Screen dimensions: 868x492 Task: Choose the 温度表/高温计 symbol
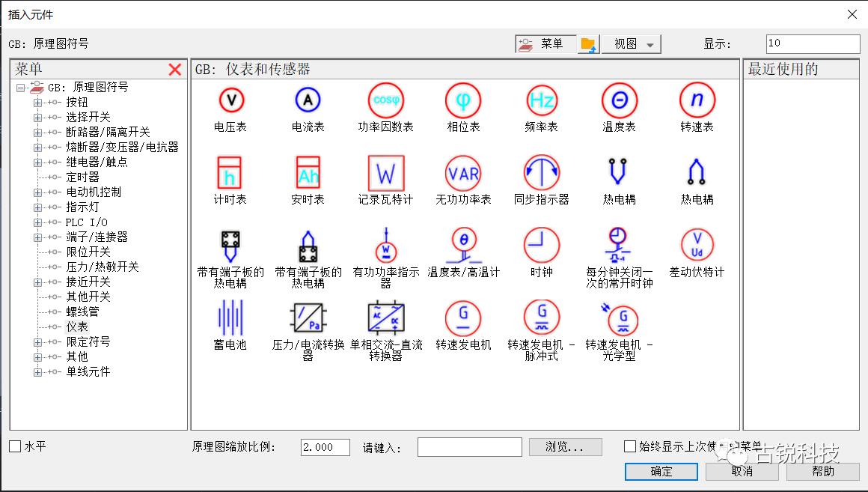click(x=464, y=245)
